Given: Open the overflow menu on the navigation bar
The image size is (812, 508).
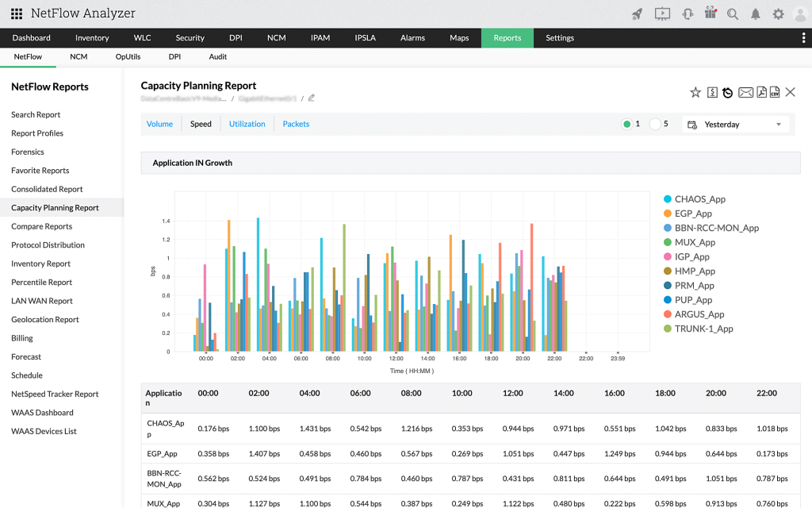Looking at the screenshot, I should (803, 37).
